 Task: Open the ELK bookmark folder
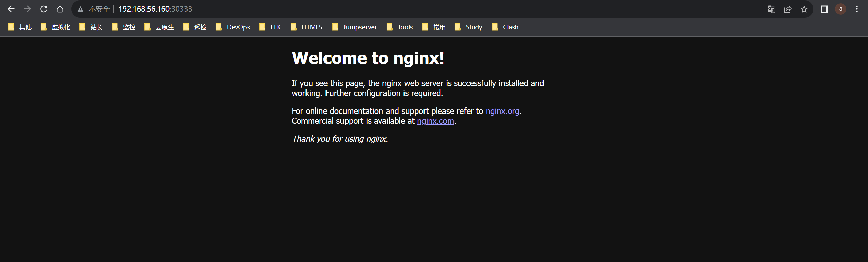point(270,27)
